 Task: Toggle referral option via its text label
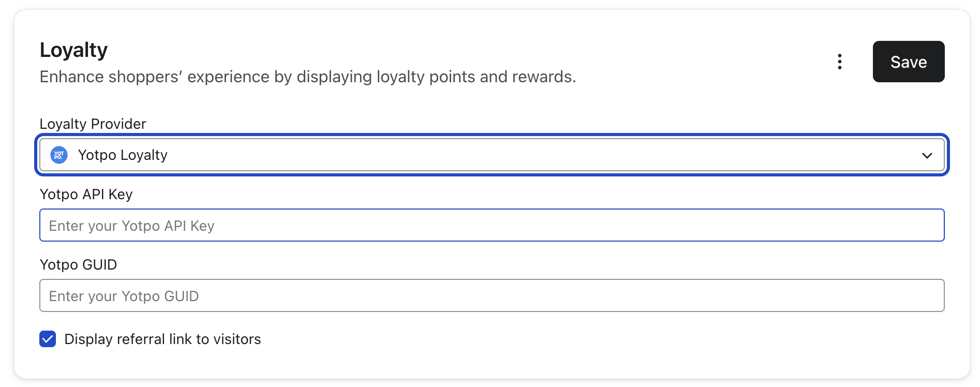[x=162, y=339]
